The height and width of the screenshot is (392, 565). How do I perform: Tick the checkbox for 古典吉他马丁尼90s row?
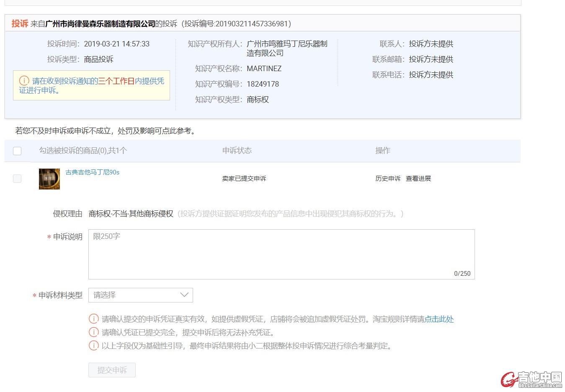(17, 179)
